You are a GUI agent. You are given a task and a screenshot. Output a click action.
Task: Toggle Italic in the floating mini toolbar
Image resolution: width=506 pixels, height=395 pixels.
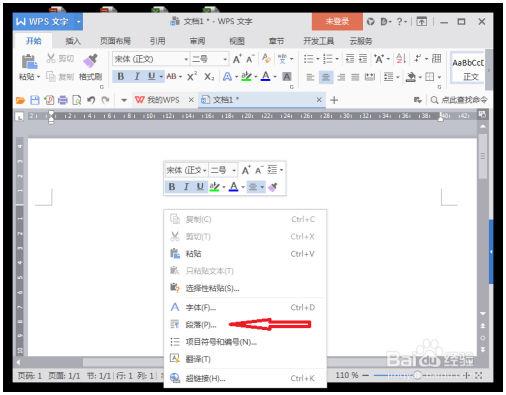pyautogui.click(x=186, y=187)
